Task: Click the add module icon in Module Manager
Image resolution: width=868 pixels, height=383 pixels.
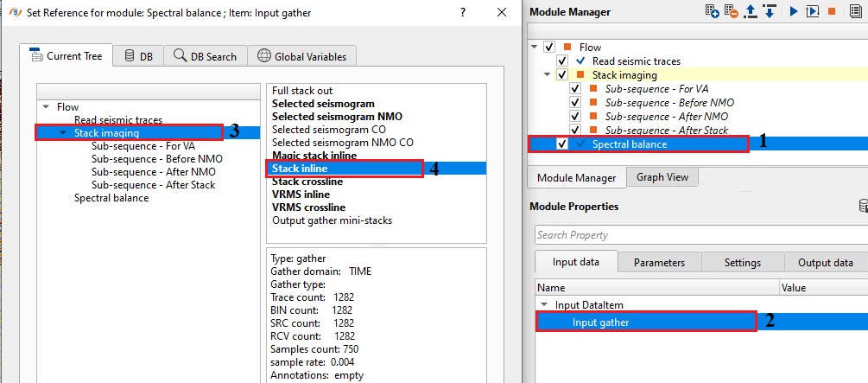Action: (713, 11)
